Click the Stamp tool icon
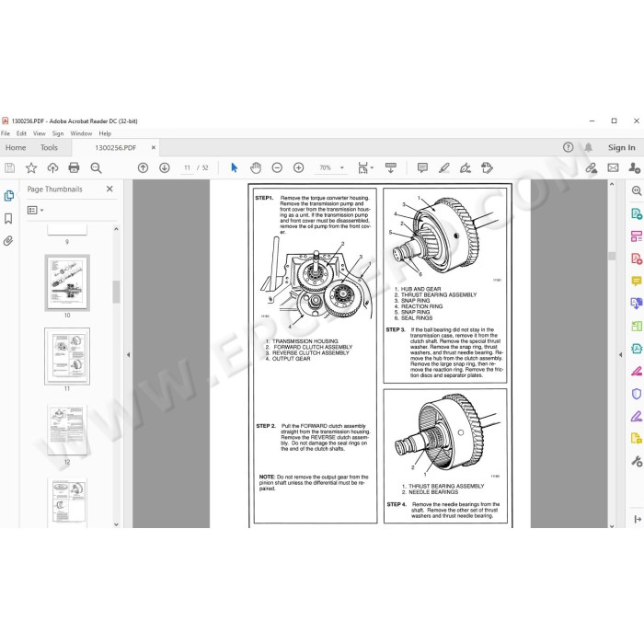This screenshot has width=644, height=644. (x=487, y=167)
